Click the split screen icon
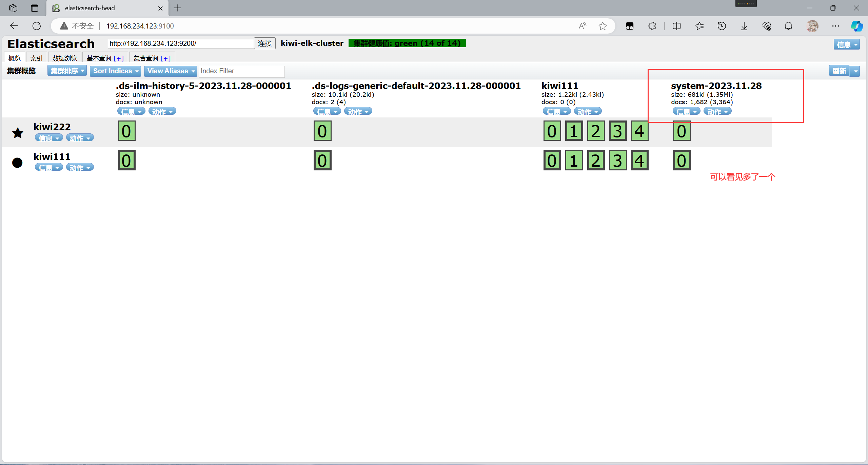The image size is (868, 465). click(x=676, y=26)
